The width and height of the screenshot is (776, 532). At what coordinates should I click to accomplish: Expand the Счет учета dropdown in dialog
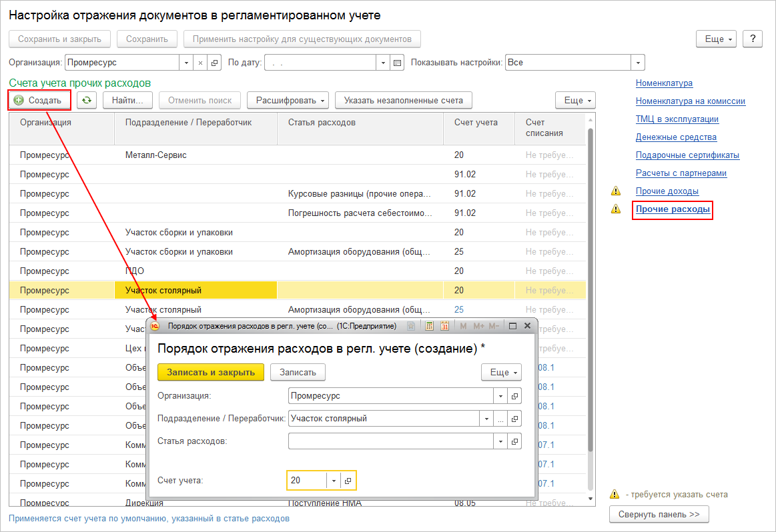coord(334,481)
